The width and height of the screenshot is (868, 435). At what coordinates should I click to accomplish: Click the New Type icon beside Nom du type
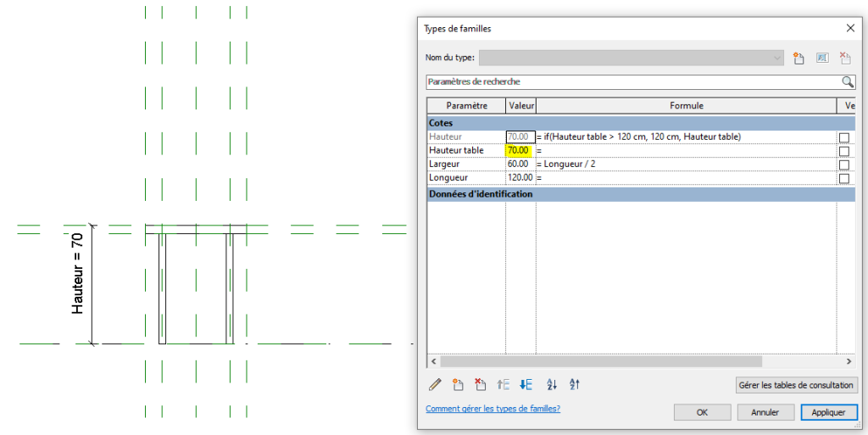click(x=798, y=58)
